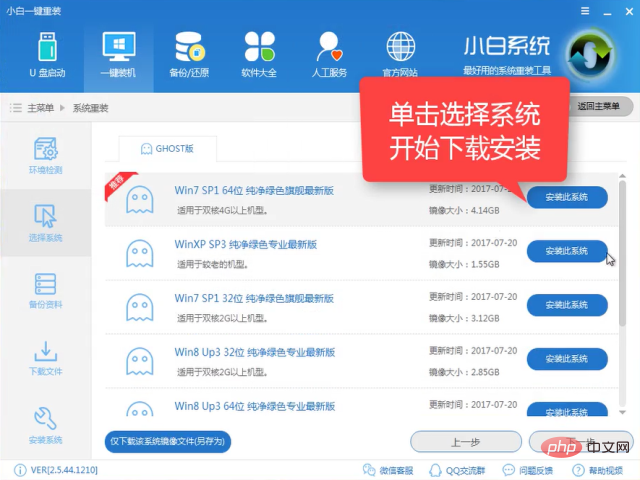Install the Win7 SP1 32位 system
The image size is (640, 480).
pos(566,304)
